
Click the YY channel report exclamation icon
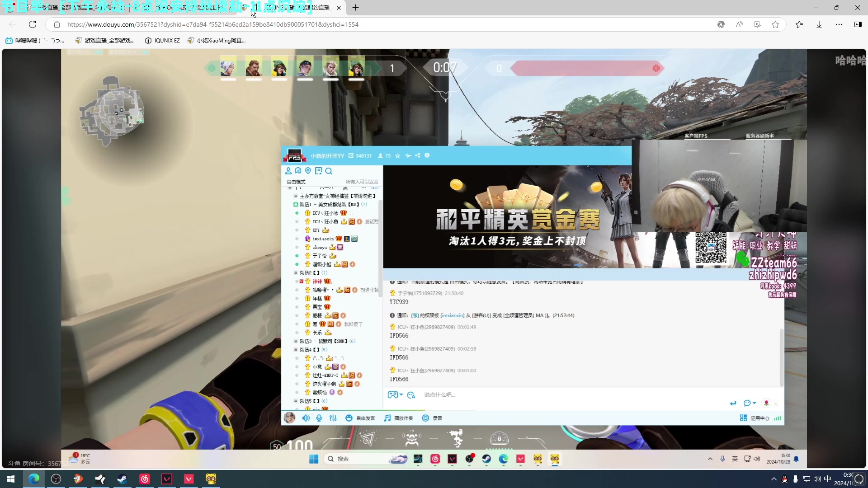pos(427,155)
